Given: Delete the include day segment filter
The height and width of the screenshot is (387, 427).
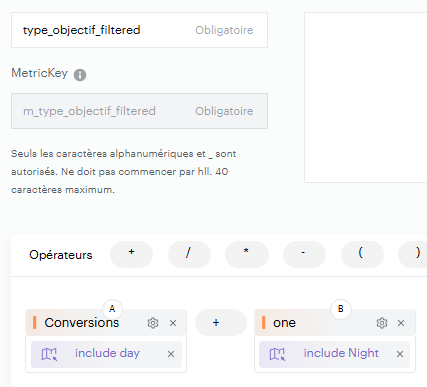Looking at the screenshot, I should [x=171, y=354].
